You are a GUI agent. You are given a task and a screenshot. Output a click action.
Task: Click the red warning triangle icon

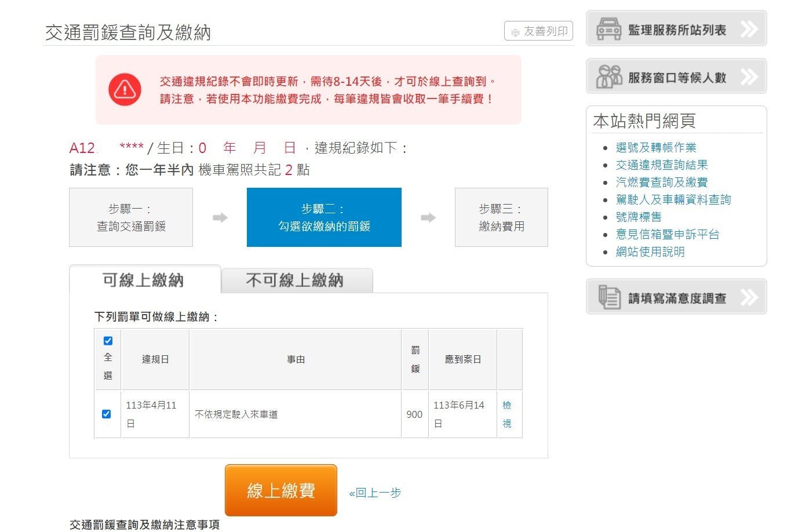coord(125,89)
